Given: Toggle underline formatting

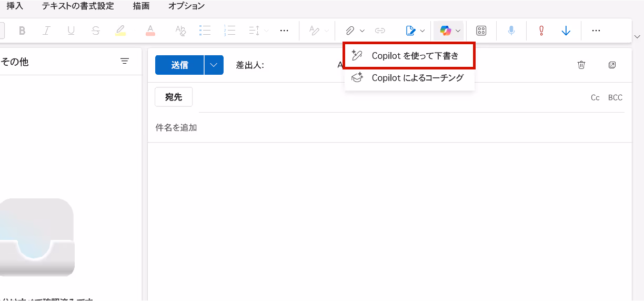Looking at the screenshot, I should coord(71,31).
